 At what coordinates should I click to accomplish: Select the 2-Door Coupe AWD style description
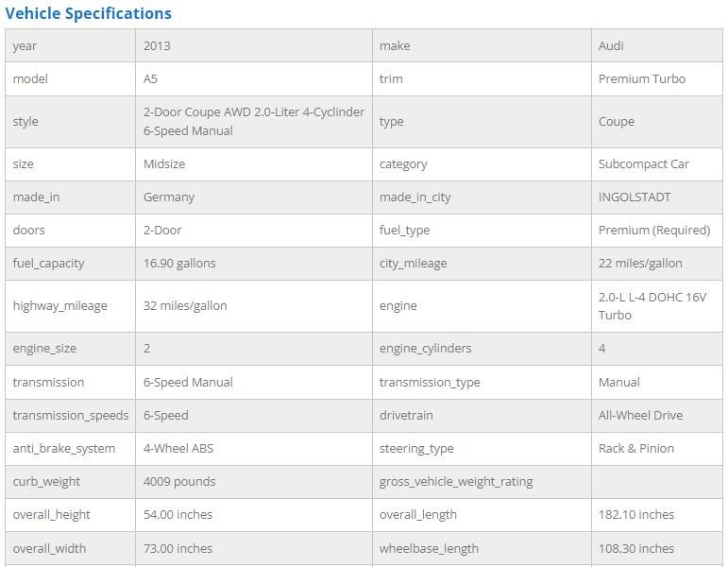pyautogui.click(x=253, y=121)
